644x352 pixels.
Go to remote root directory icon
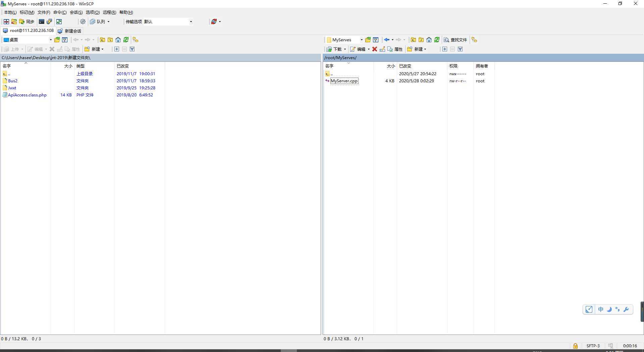coord(421,40)
